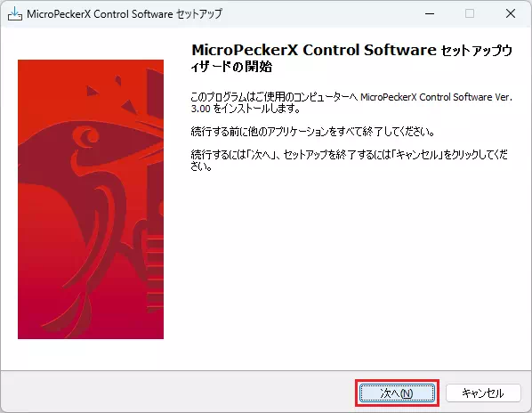This screenshot has height=413, width=532.
Task: Cancel setup with the キャンセル button
Action: tap(483, 393)
